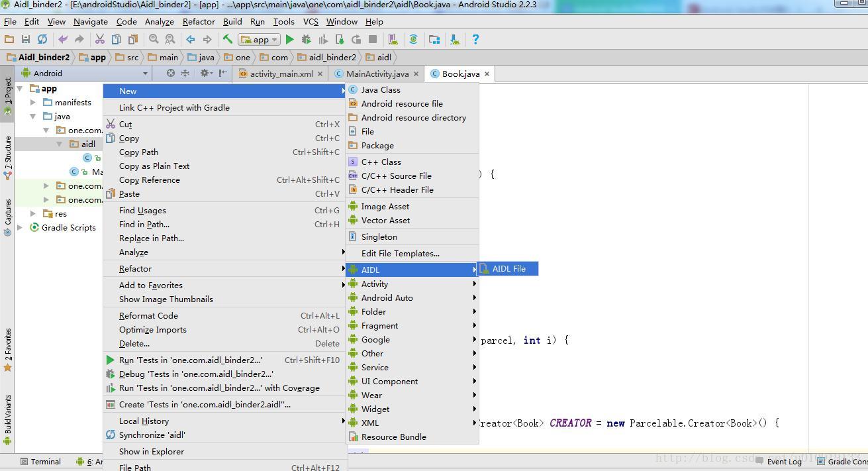
Task: Click Find Usages context menu item
Action: pos(224,210)
